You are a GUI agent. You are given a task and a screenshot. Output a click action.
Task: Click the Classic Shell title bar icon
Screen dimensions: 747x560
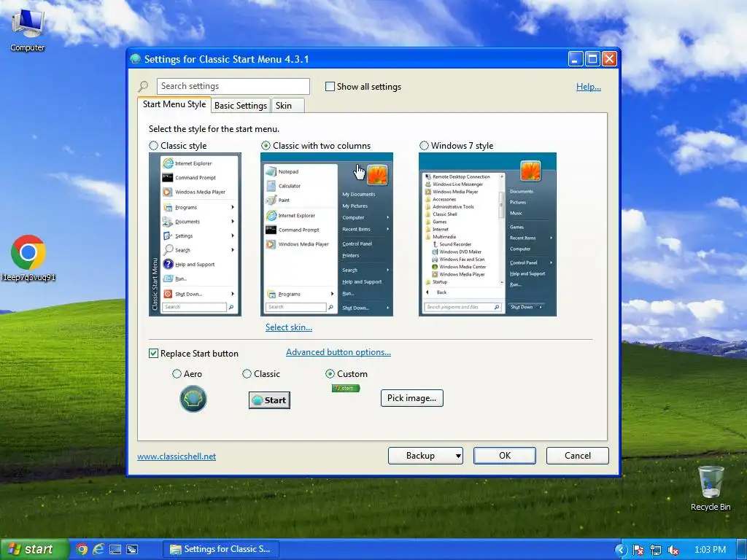pyautogui.click(x=135, y=58)
